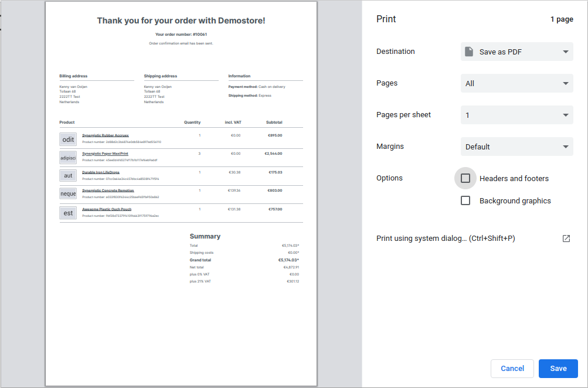Click the 'incl. VAT' column header
Viewport: 588px width, 388px height.
pyautogui.click(x=233, y=122)
